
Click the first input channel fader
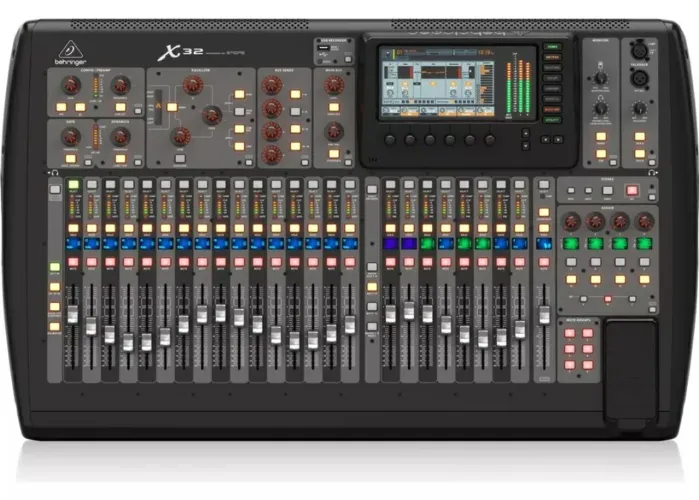pos(73,314)
